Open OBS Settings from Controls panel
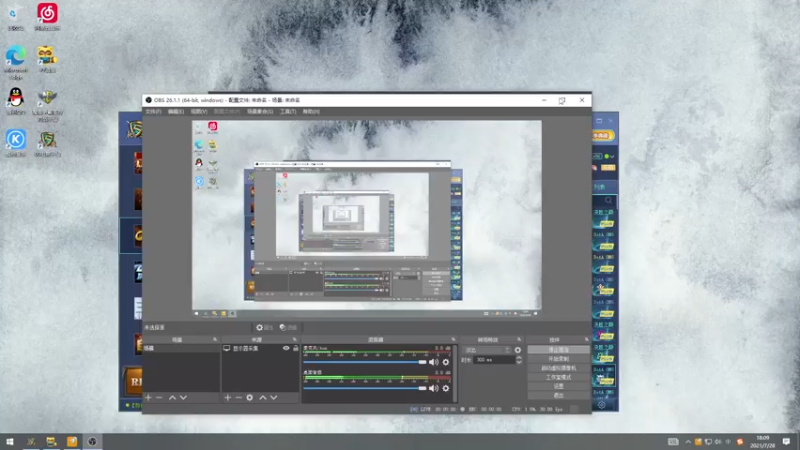Image resolution: width=800 pixels, height=450 pixels. point(558,387)
